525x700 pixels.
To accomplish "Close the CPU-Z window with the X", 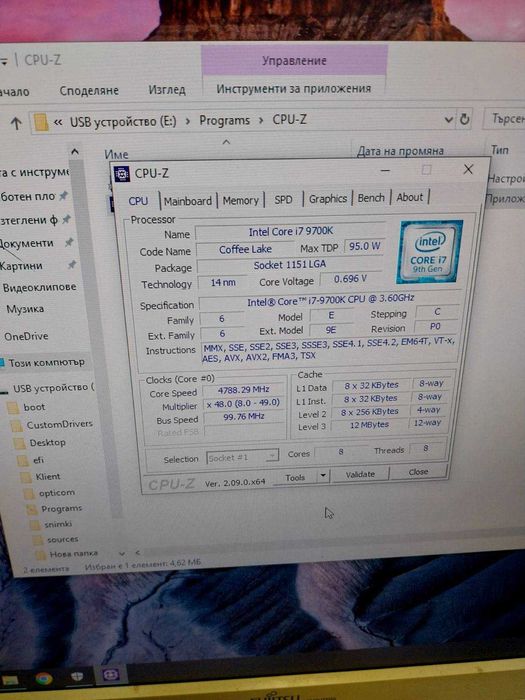I will 468,169.
